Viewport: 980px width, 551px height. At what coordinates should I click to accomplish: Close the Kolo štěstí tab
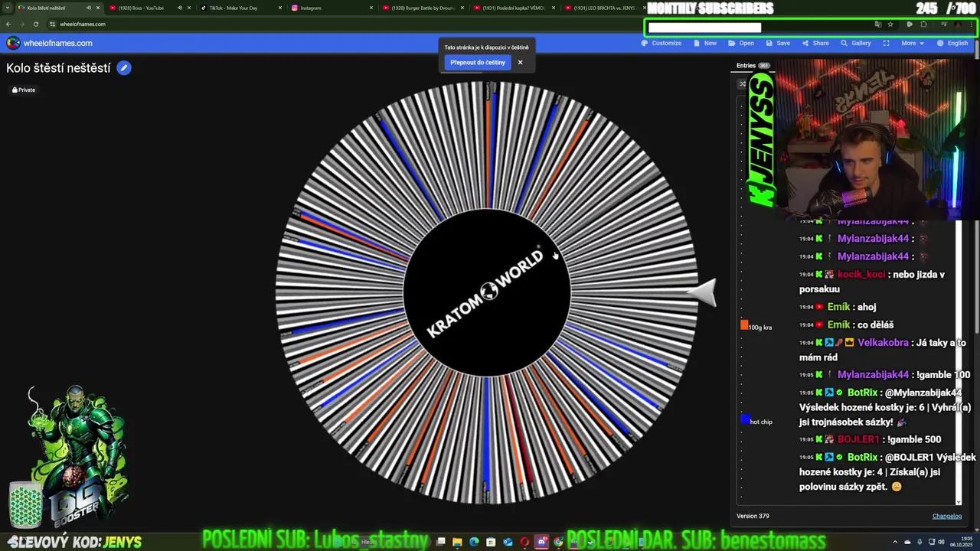(x=98, y=8)
